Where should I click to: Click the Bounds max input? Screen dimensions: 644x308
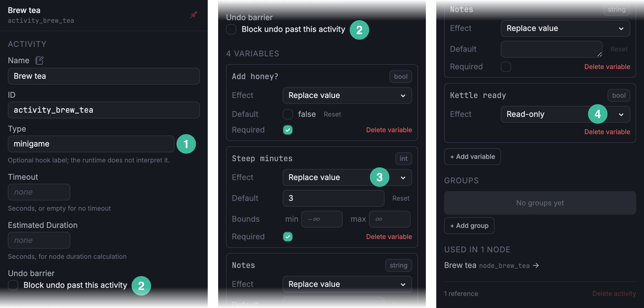point(390,219)
